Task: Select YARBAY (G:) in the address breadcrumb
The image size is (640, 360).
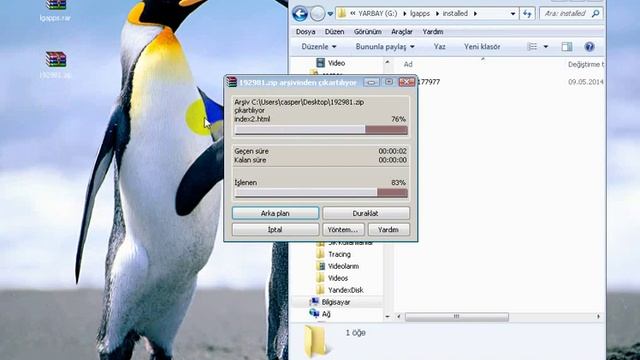Action: click(378, 13)
